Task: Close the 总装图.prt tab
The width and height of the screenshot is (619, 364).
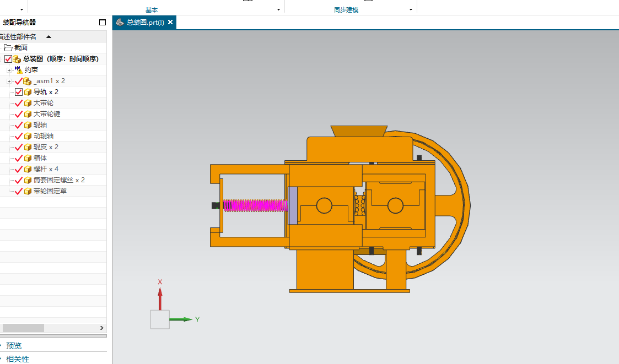Action: point(170,23)
